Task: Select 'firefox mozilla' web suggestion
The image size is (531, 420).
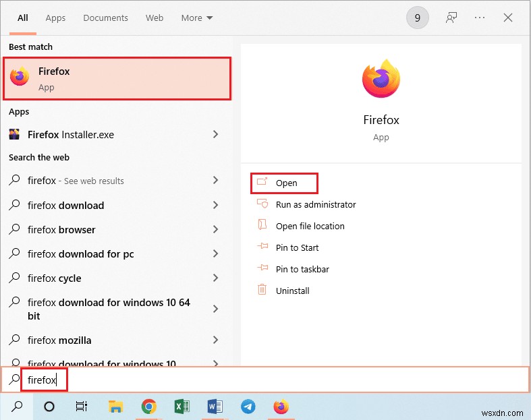Action: (59, 340)
